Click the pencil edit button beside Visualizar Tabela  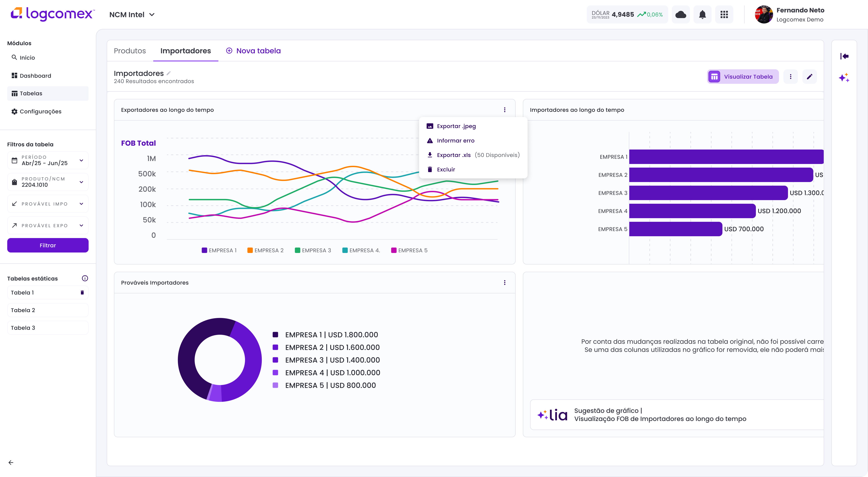click(x=809, y=77)
